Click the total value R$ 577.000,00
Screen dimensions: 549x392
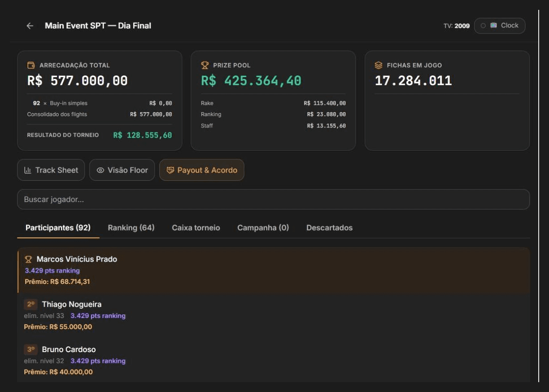78,81
